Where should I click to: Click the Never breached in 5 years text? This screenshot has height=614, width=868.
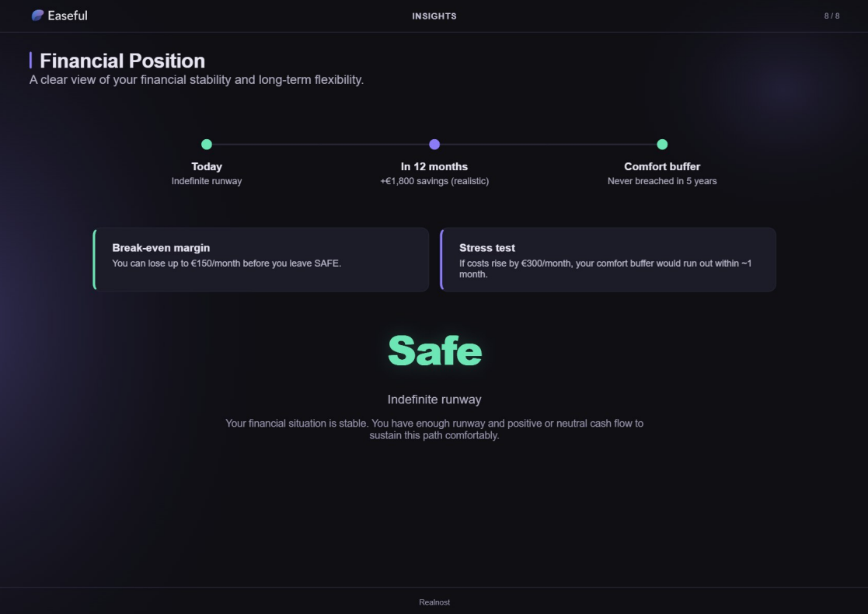point(662,181)
